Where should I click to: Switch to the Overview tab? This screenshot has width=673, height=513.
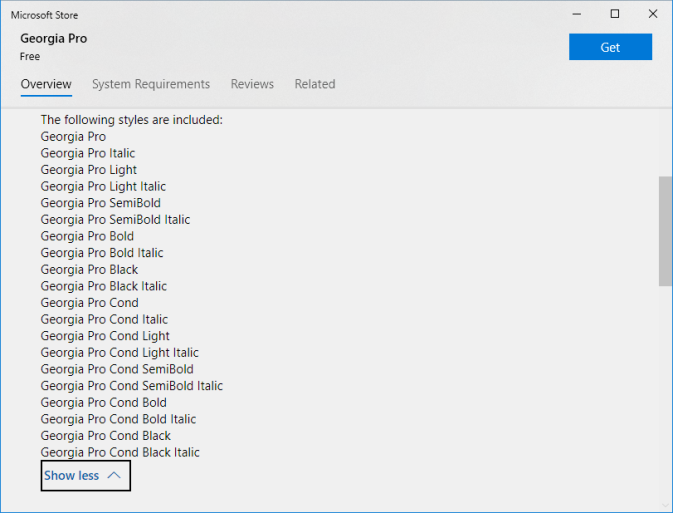tap(46, 84)
